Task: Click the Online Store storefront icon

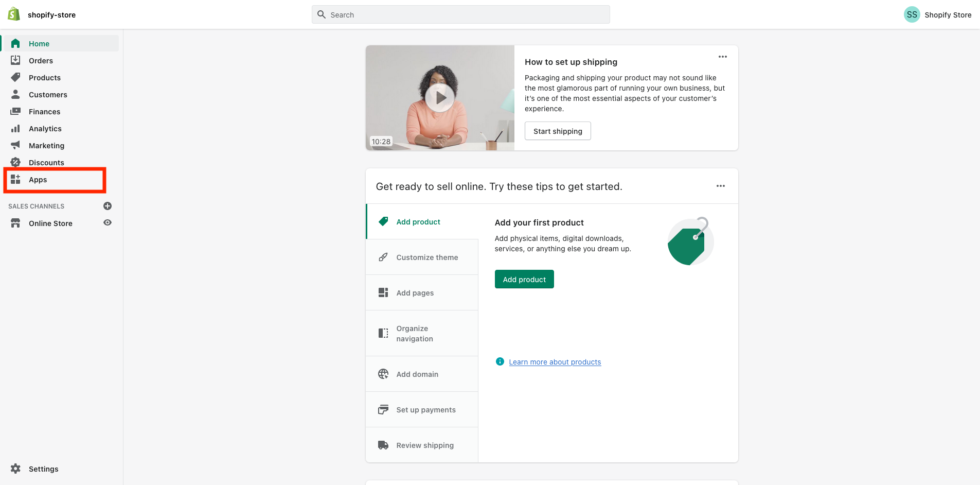Action: pos(15,223)
